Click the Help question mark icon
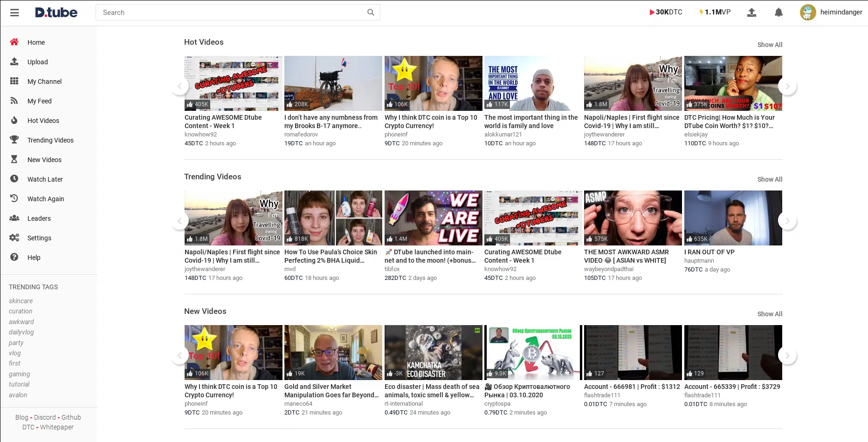The image size is (868, 442). click(14, 257)
